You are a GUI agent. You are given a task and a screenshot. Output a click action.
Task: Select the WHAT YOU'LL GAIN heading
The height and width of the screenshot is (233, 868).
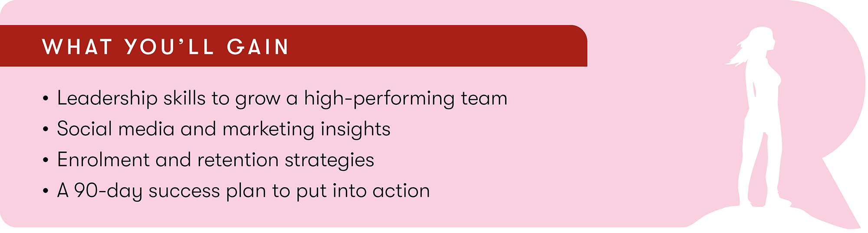[165, 46]
